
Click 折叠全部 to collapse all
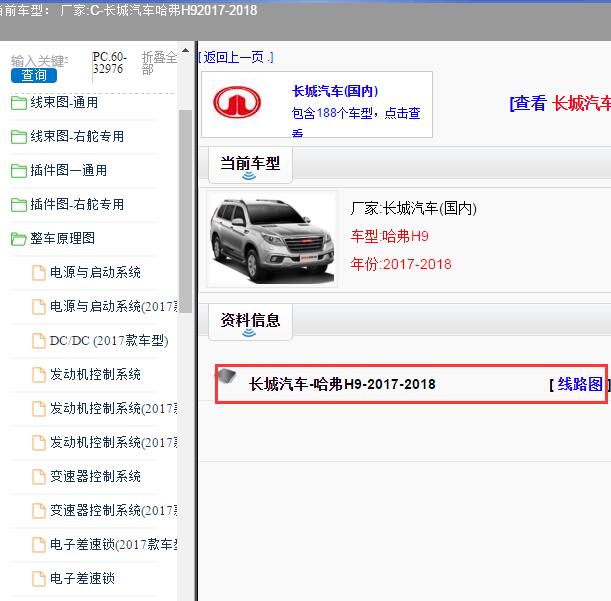coord(159,63)
